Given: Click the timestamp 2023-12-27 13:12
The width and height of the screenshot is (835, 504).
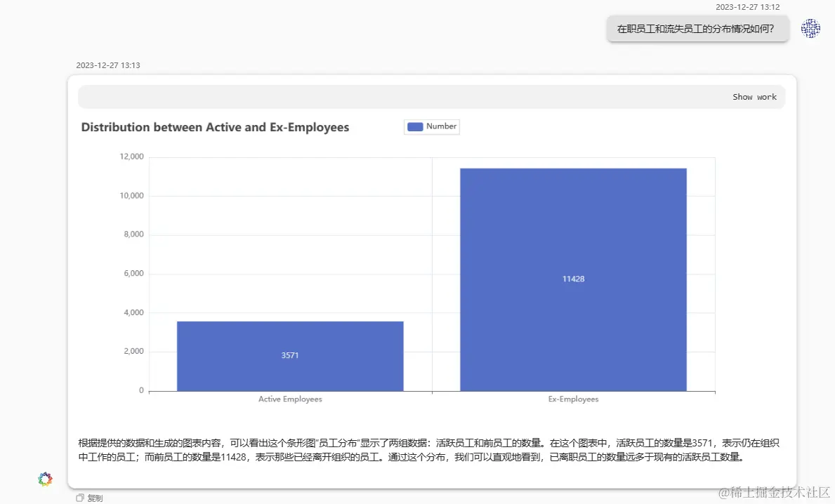Looking at the screenshot, I should point(748,7).
